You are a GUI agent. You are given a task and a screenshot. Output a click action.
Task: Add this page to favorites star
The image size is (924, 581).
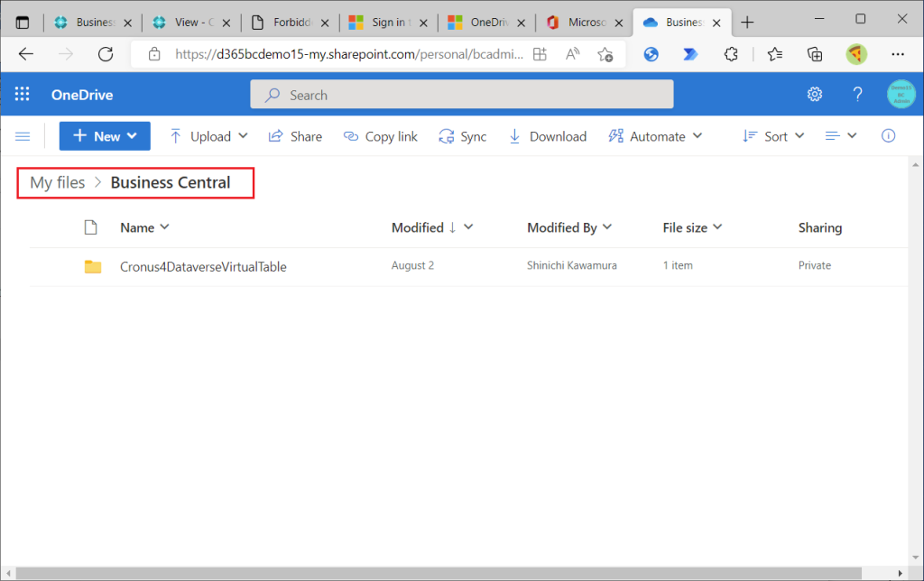[x=605, y=54]
